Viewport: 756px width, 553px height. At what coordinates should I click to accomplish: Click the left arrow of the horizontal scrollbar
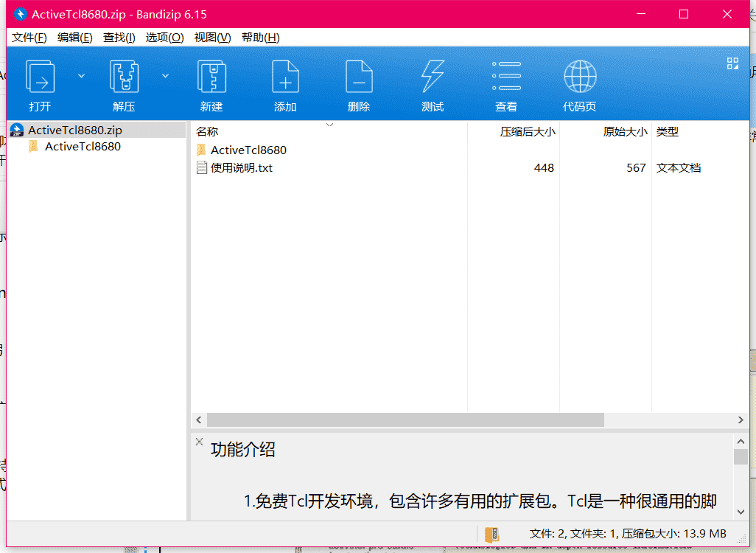coord(199,420)
